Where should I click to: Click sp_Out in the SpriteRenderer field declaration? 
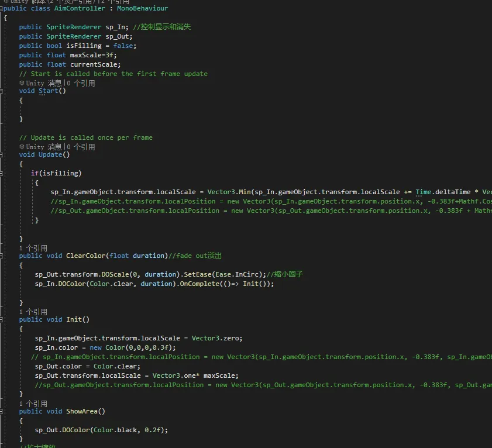click(117, 36)
